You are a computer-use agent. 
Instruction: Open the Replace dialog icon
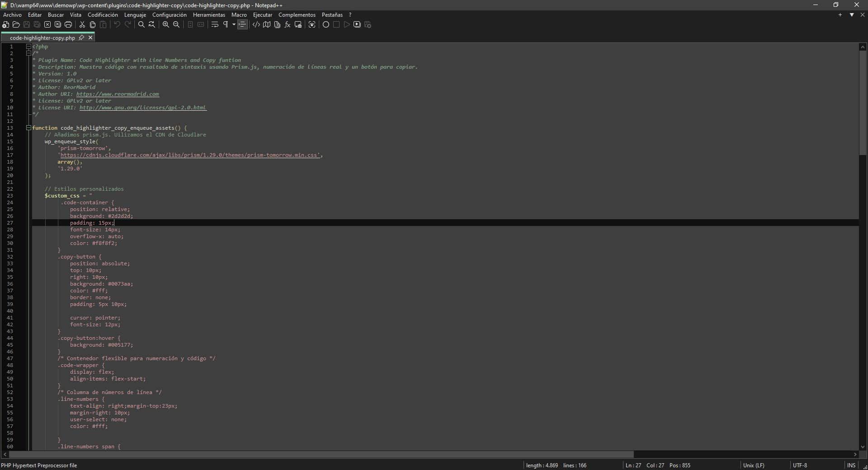pos(152,24)
